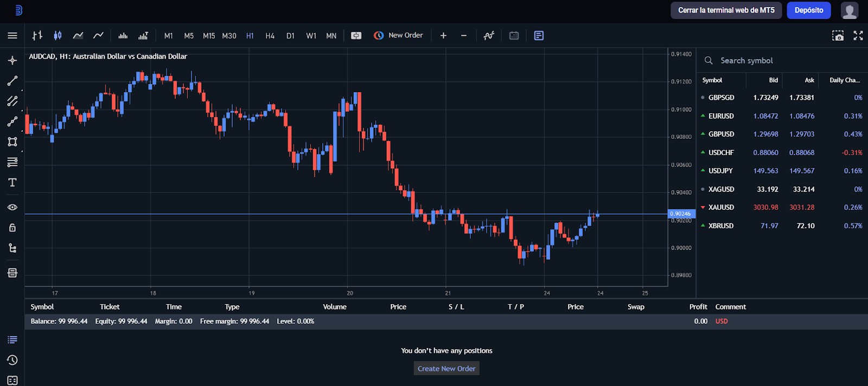Sort symbols by Bid column header
This screenshot has width=868, height=386.
tap(774, 80)
